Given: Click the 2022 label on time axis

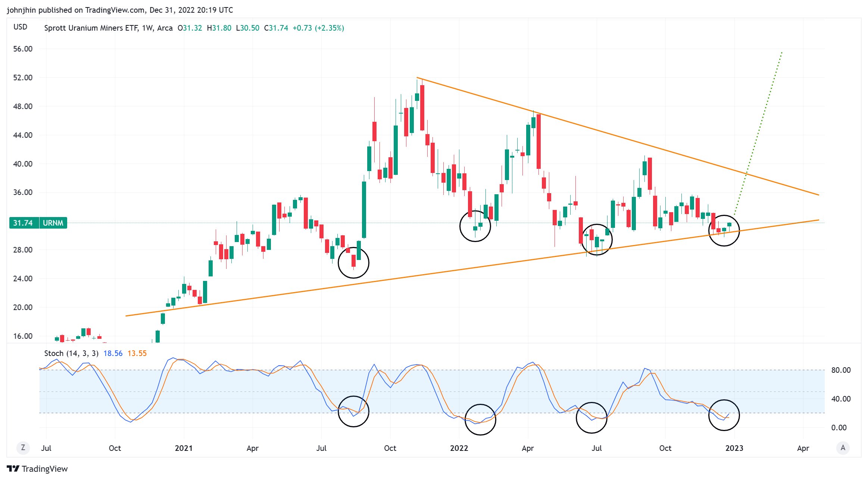Looking at the screenshot, I should point(459,448).
